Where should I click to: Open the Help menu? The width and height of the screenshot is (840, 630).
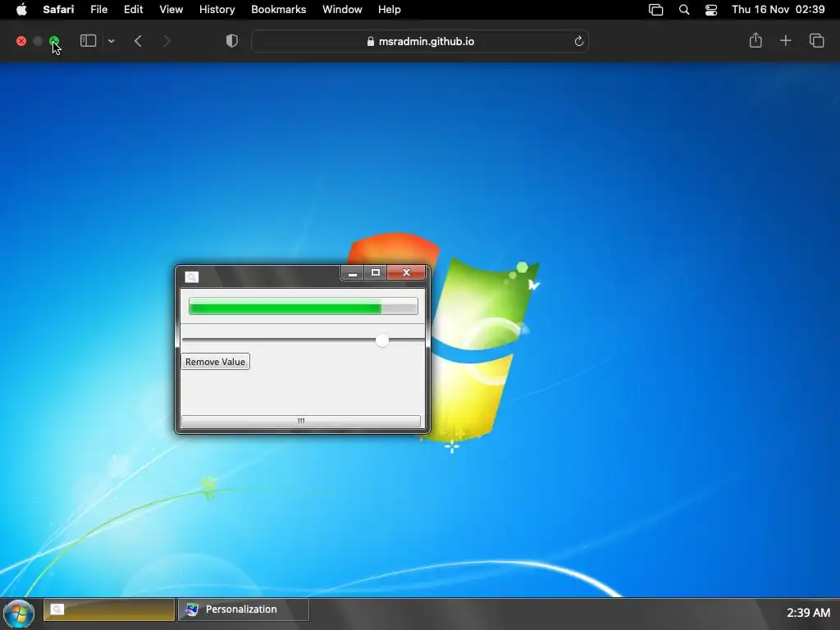390,10
